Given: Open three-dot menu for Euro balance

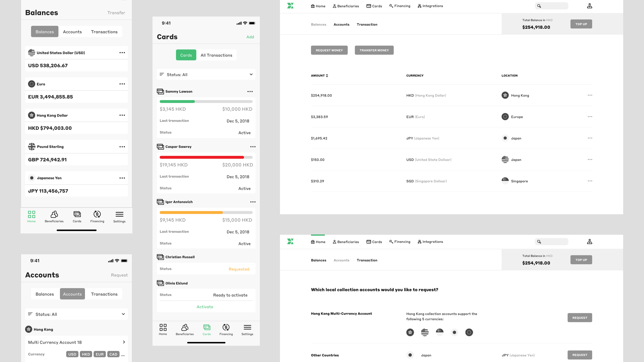Looking at the screenshot, I should (122, 84).
